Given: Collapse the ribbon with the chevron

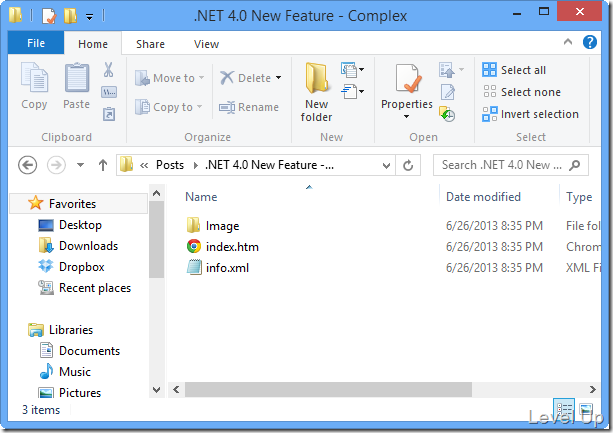Looking at the screenshot, I should click(568, 42).
